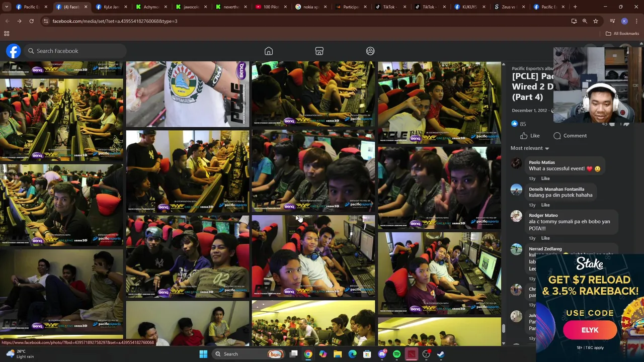Click the Facebook logo icon
Viewport: 644px width, 362px height.
pos(14,51)
